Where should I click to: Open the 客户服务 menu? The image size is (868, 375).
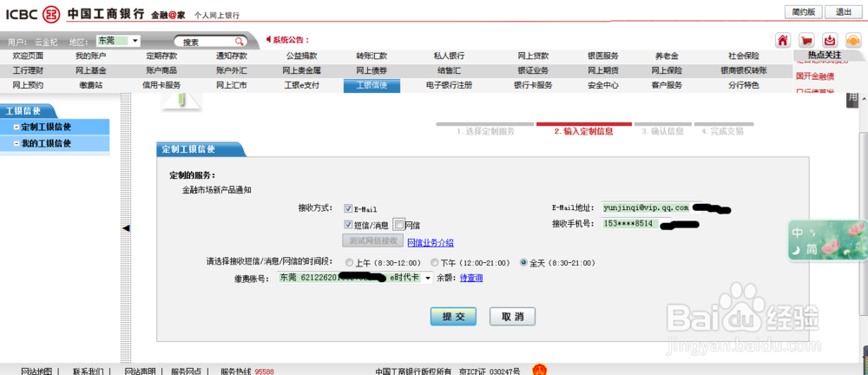tap(667, 85)
